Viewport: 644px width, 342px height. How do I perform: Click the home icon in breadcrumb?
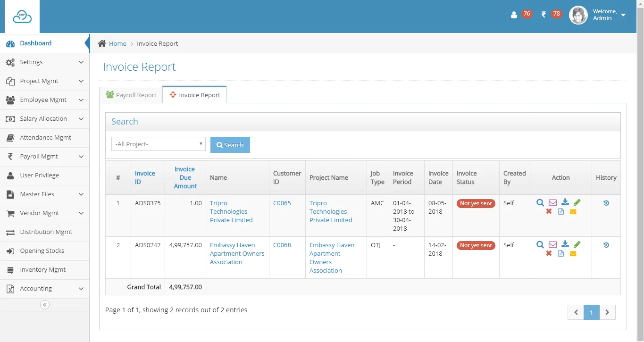tap(102, 43)
